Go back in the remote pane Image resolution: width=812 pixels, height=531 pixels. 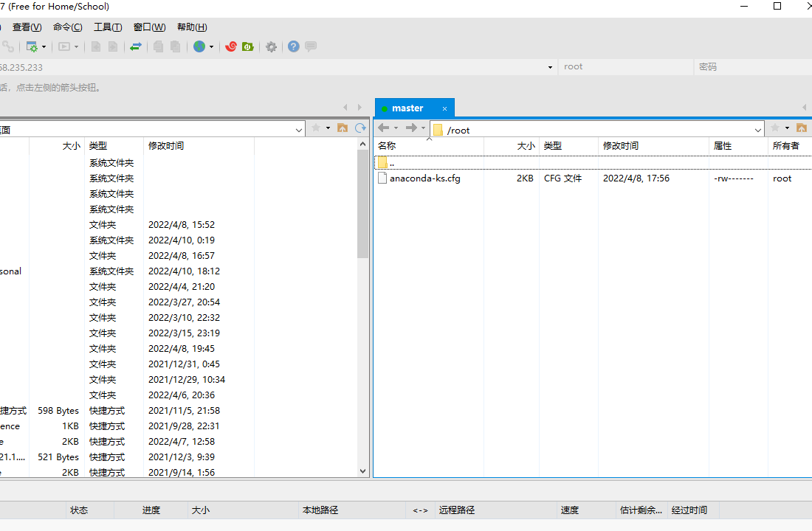[x=383, y=128]
